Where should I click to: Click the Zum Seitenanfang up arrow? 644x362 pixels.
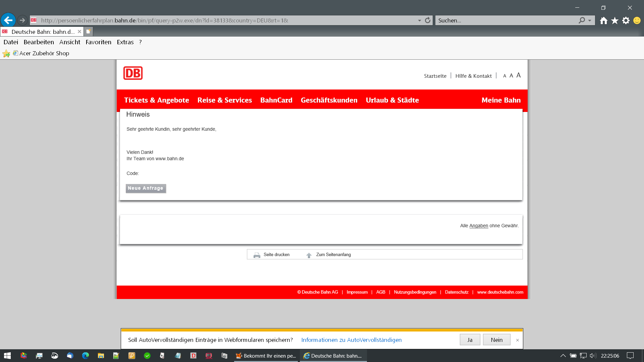tap(309, 255)
